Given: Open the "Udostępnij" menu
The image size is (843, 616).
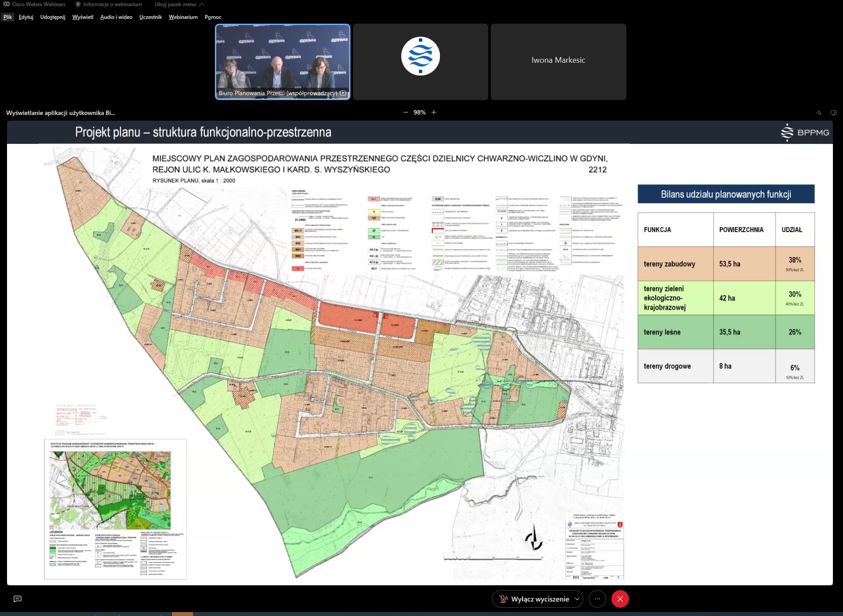Looking at the screenshot, I should click(x=52, y=17).
